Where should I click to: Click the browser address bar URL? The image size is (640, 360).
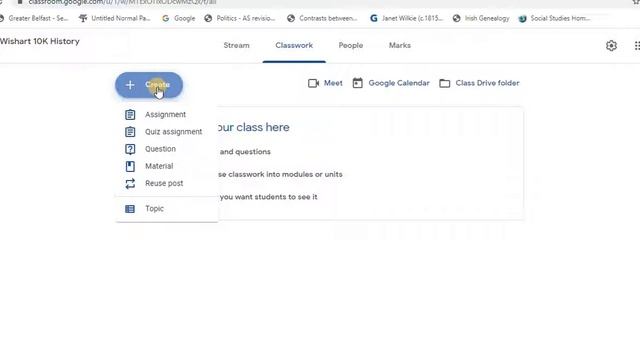pos(122,2)
